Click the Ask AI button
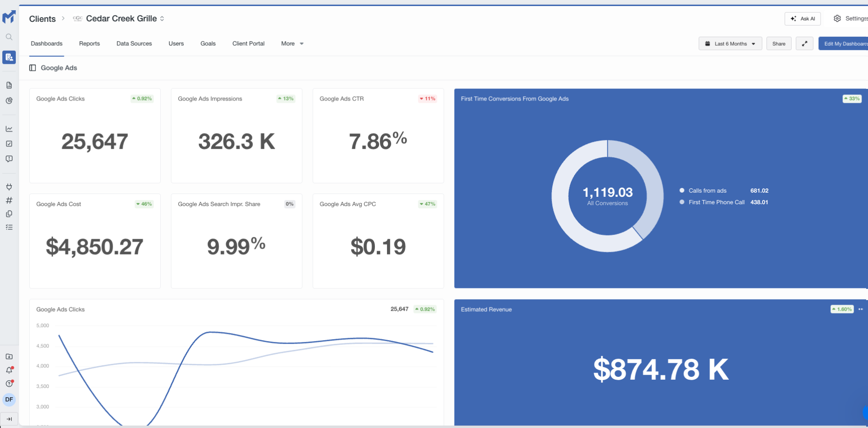Screen dimensions: 868x428 802,19
